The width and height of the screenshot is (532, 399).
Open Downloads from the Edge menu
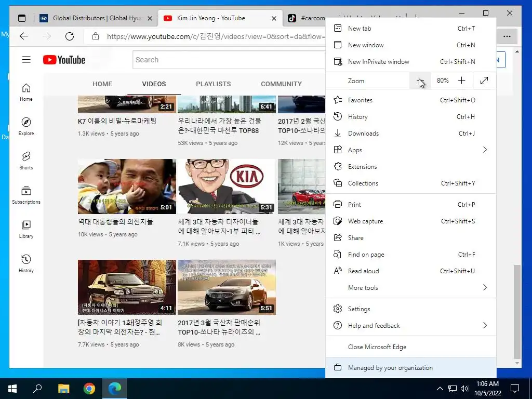click(x=410, y=134)
